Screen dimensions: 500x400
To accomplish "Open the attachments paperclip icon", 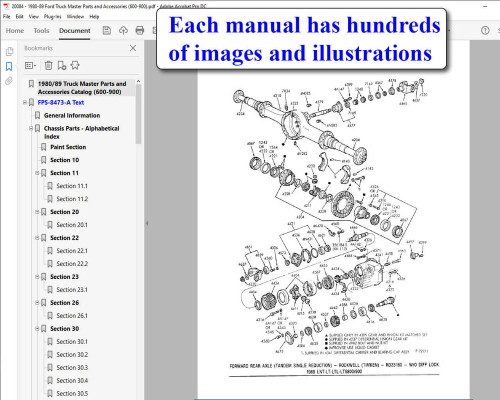I will coord(9,81).
